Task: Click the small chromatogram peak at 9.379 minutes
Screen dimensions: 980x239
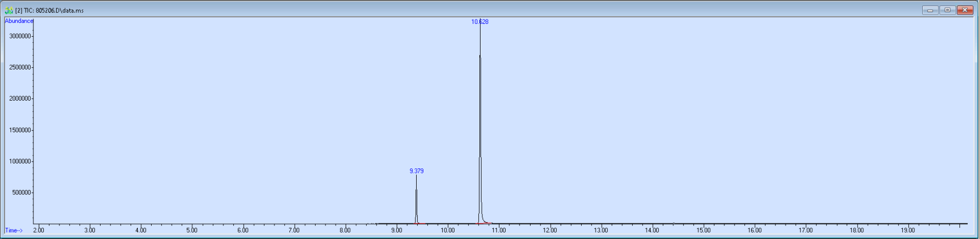Action: pos(416,200)
